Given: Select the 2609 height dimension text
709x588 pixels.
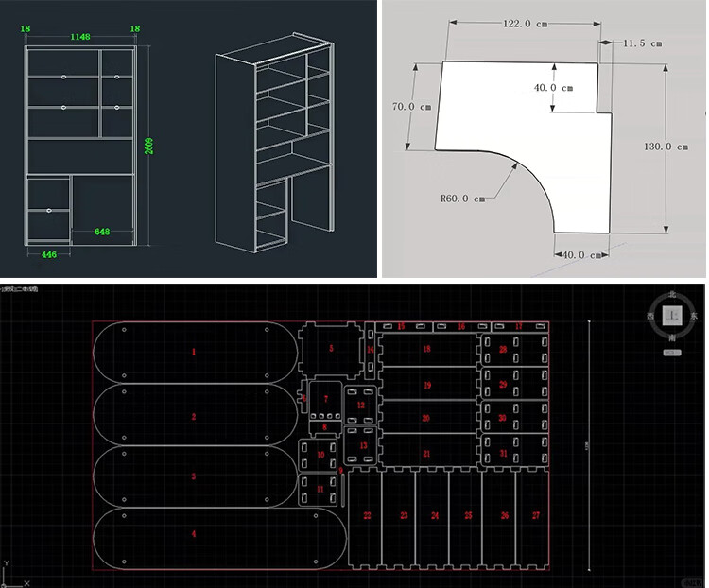Looking at the screenshot, I should 149,147.
